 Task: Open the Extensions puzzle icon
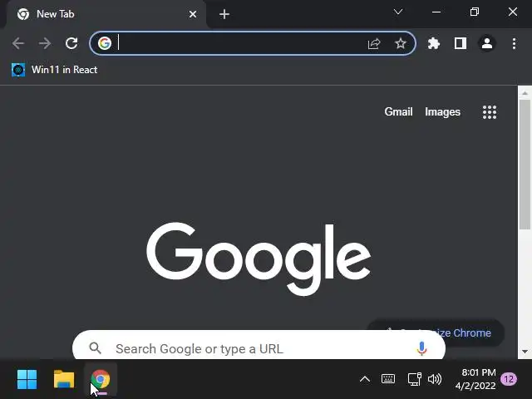pos(434,43)
